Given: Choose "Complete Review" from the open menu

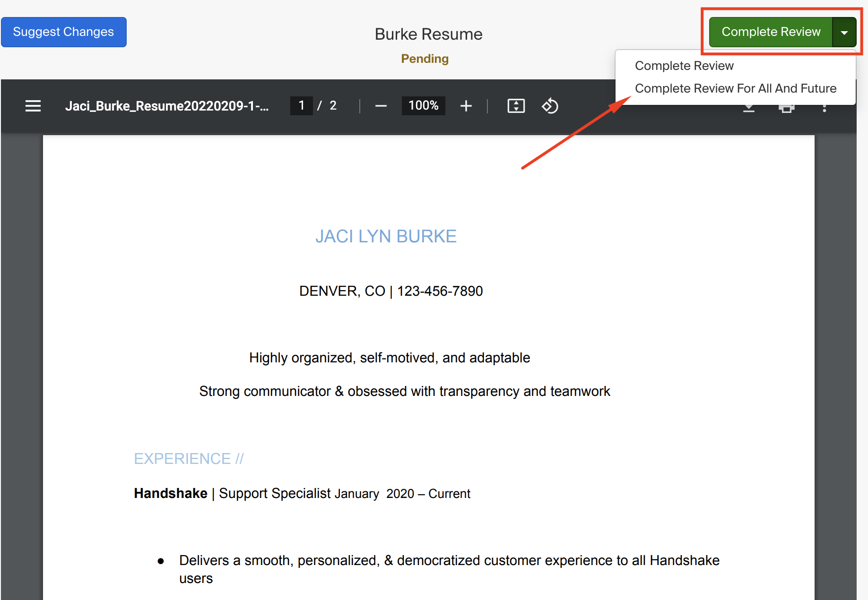Looking at the screenshot, I should coord(684,66).
